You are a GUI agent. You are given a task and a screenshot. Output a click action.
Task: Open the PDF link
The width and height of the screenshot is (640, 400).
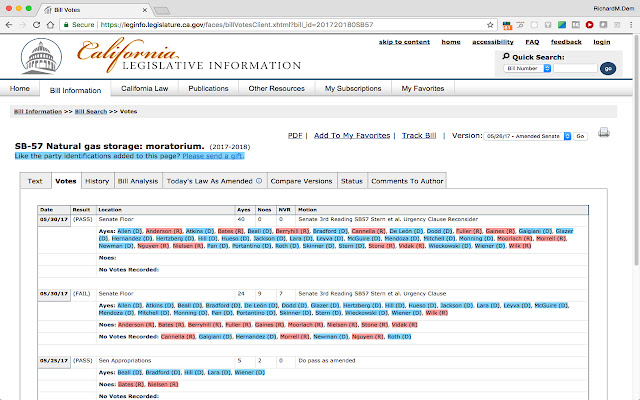(295, 136)
